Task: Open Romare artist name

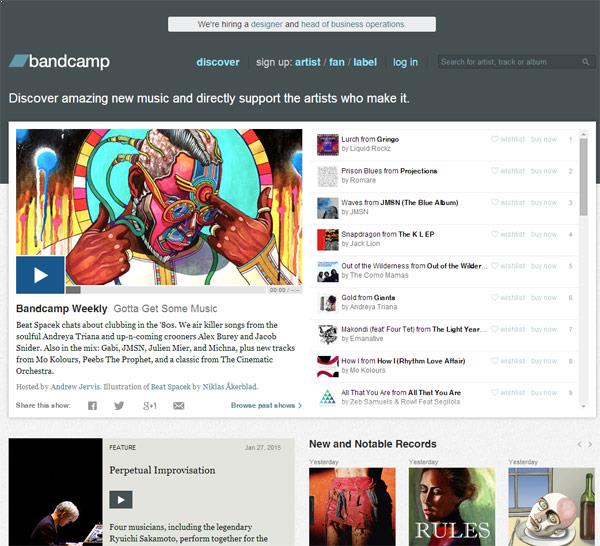Action: pyautogui.click(x=363, y=180)
